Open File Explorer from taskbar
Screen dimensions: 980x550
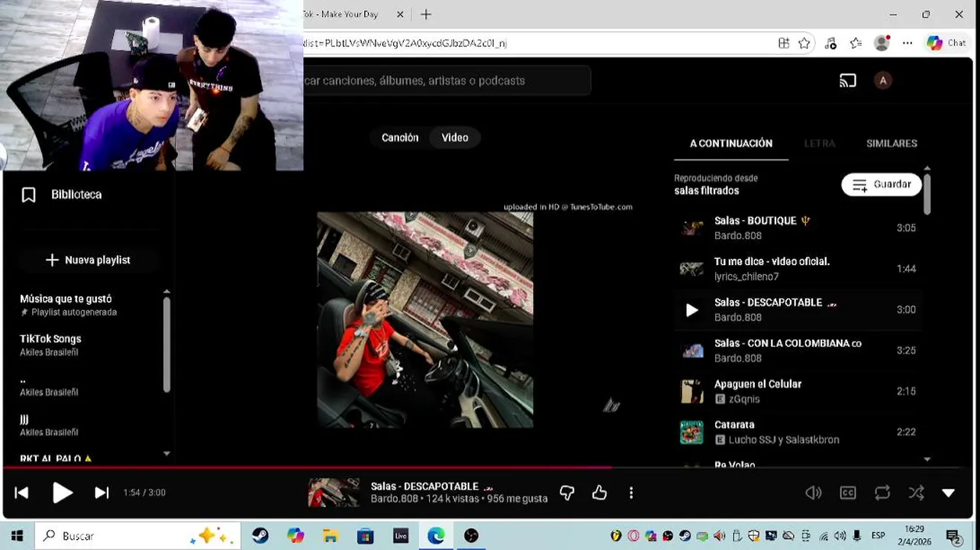330,535
